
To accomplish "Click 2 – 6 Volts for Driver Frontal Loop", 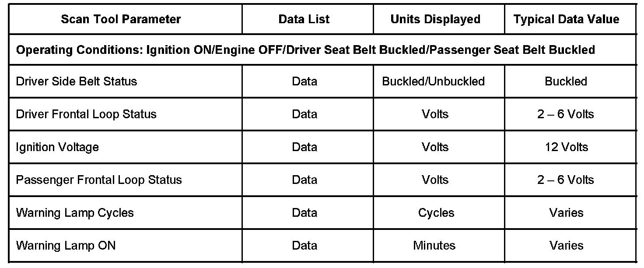I will coord(566,114).
